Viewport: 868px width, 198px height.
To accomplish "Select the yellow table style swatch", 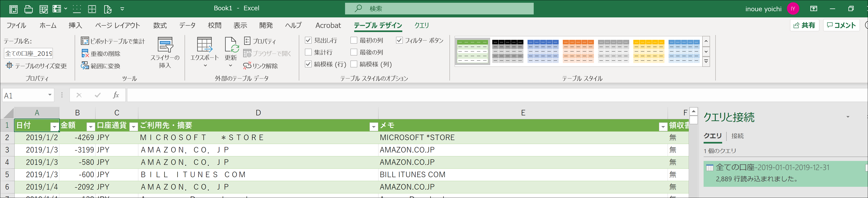I will (649, 51).
